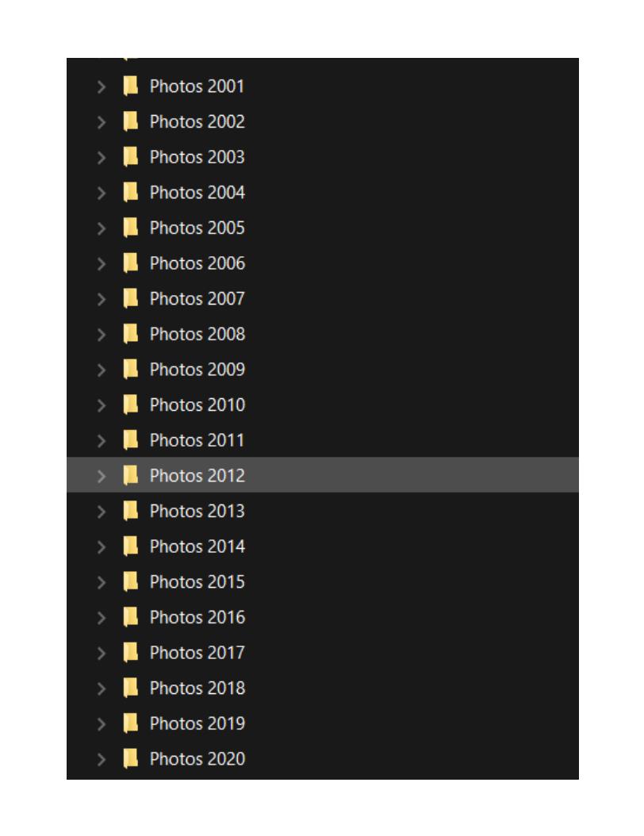This screenshot has height=836, width=644.
Task: Click the Photos 2010 folder icon
Action: [x=131, y=405]
